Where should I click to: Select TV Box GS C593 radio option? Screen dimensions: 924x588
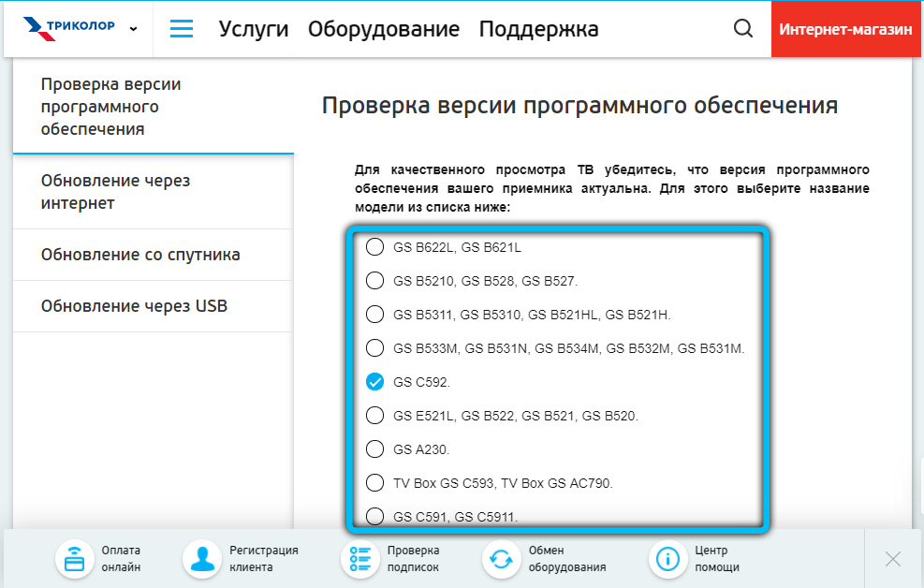pos(374,483)
